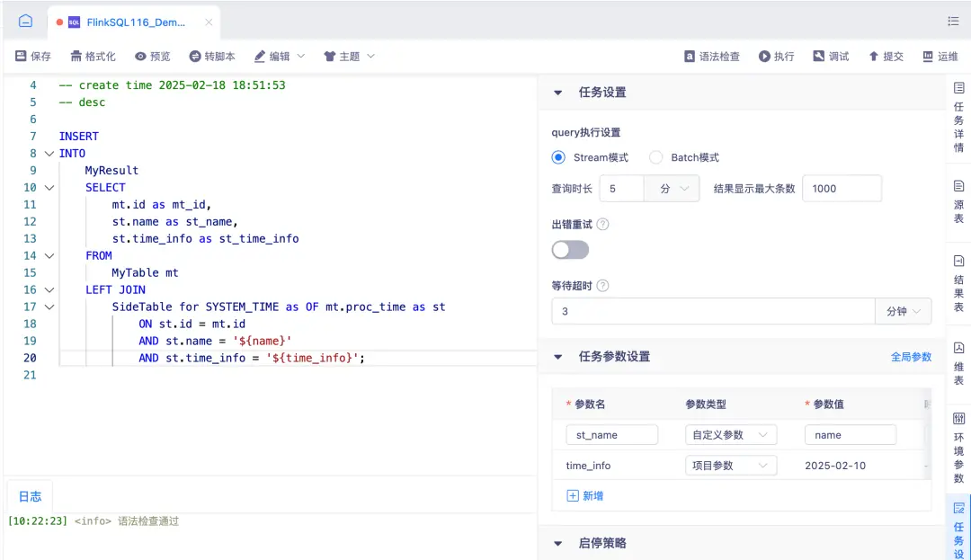This screenshot has width=971, height=560.
Task: Open the 任务详情 sidebar panel
Action: tap(958, 118)
